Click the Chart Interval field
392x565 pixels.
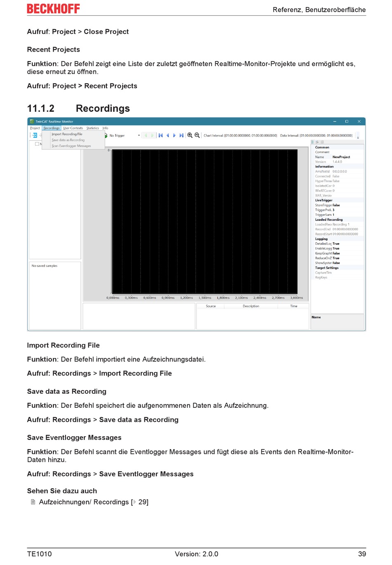[x=240, y=135]
